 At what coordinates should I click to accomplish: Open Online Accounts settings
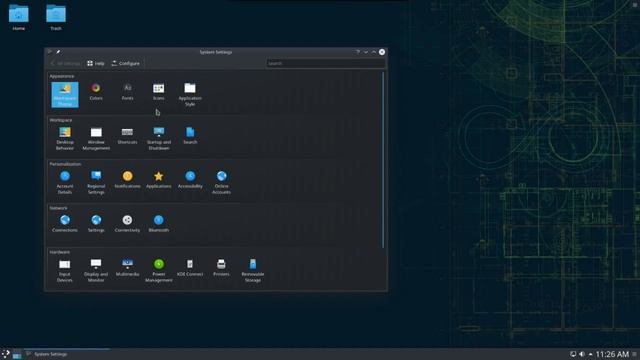(221, 183)
